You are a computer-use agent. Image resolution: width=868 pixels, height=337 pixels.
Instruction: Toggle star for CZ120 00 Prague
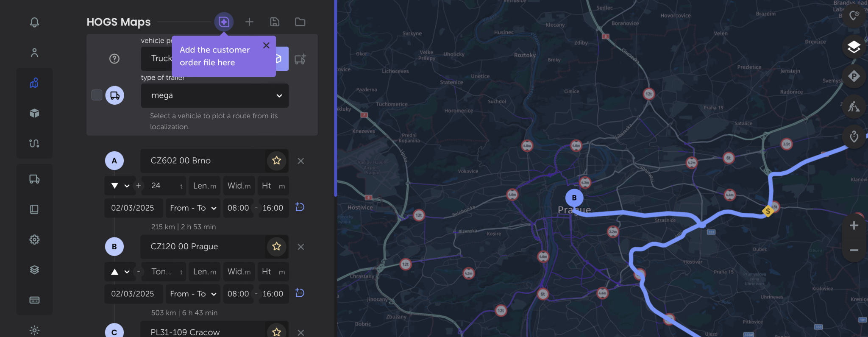point(277,247)
